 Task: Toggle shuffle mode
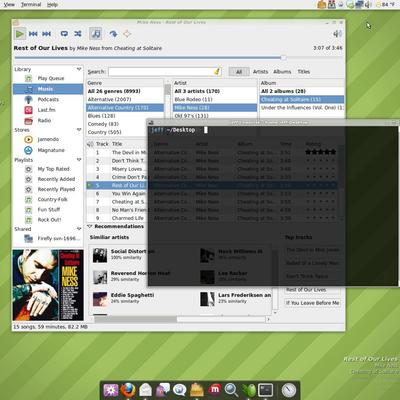click(x=78, y=34)
